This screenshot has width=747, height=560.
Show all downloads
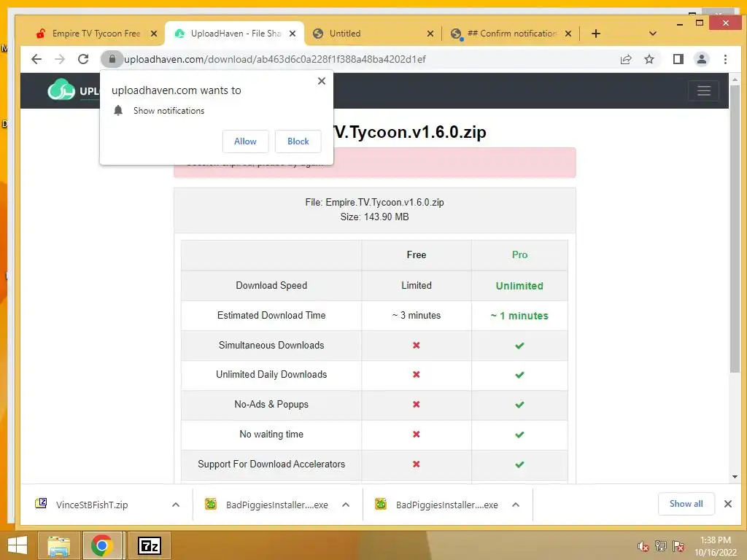point(686,504)
